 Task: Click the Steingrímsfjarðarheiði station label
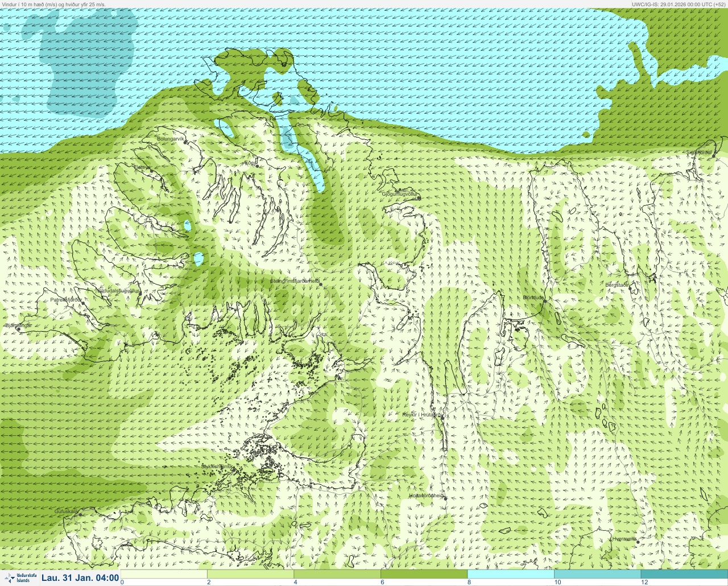point(295,281)
